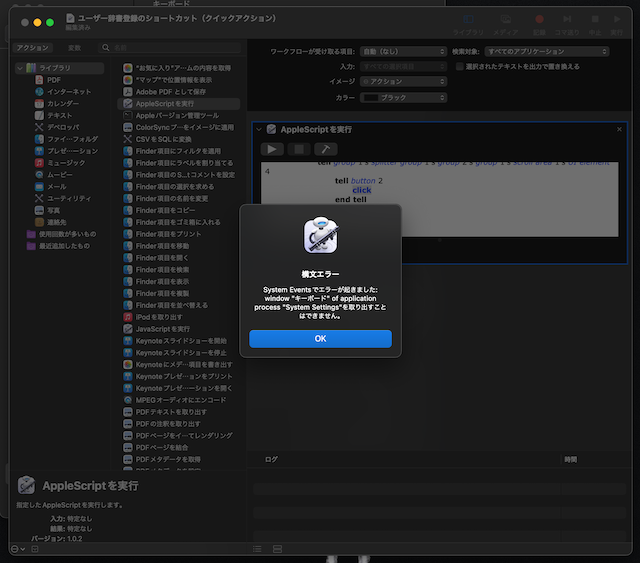Screen dimensions: 640x563
Task: Toggle '選択されたテキストを出力で置き換える' checkbox
Action: pyautogui.click(x=459, y=66)
